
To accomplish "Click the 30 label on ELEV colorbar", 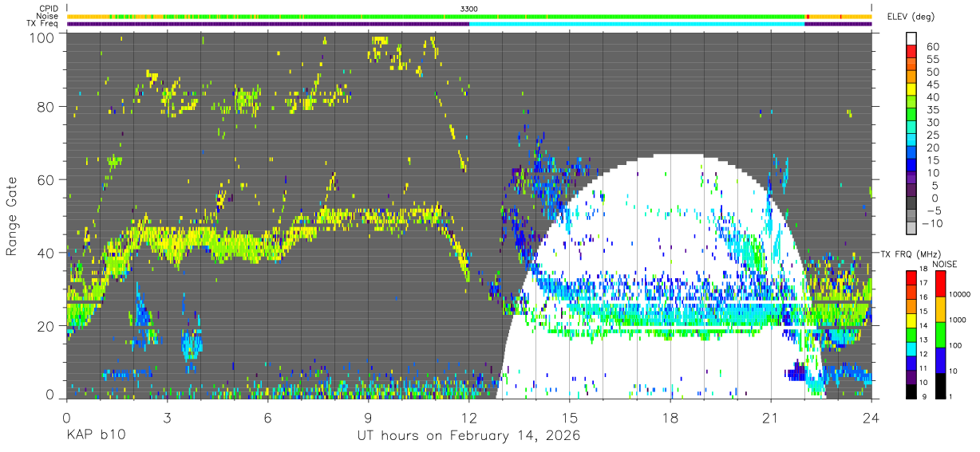I will 931,122.
